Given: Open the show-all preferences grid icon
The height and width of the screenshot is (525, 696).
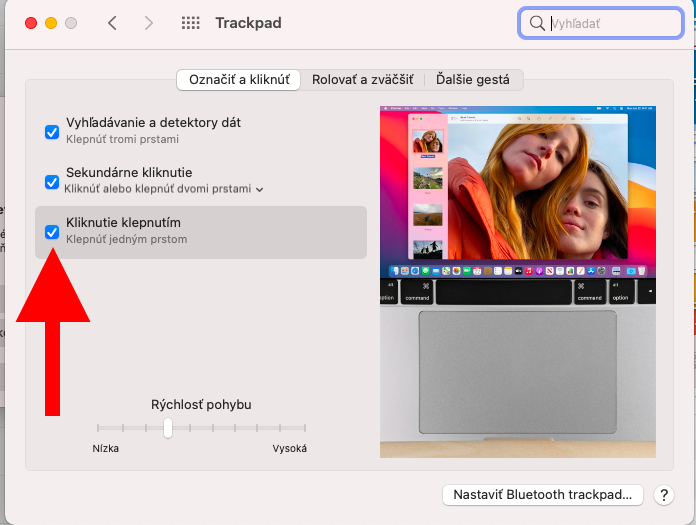Looking at the screenshot, I should tap(190, 23).
